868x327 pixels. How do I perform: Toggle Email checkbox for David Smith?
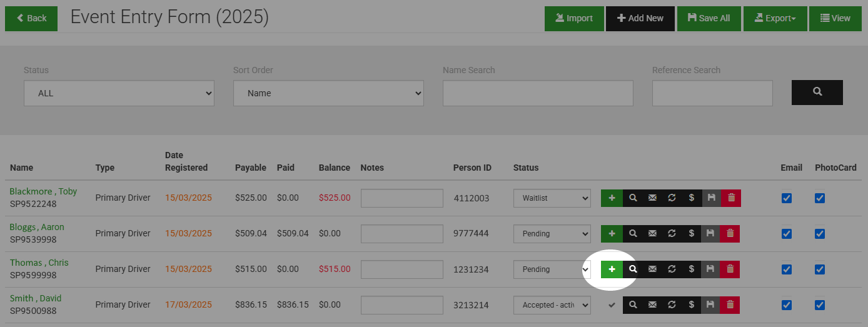(x=787, y=305)
